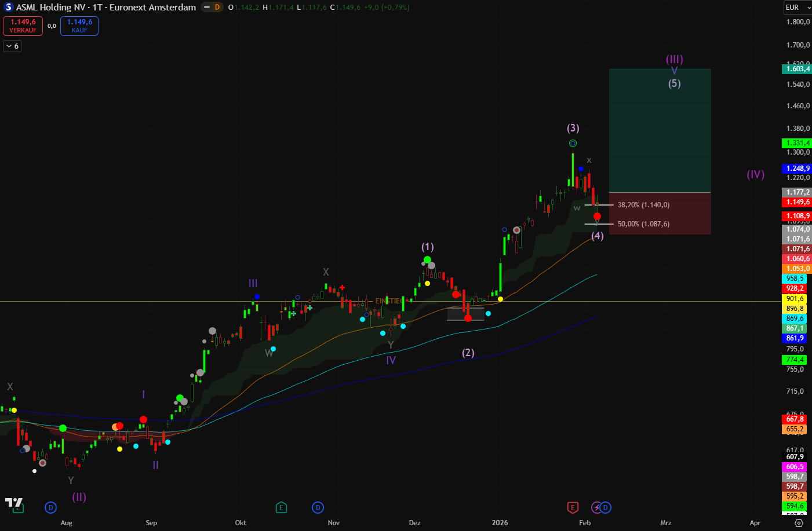The image size is (812, 531).
Task: Click the dividend D marker before Aug
Action: coord(51,508)
